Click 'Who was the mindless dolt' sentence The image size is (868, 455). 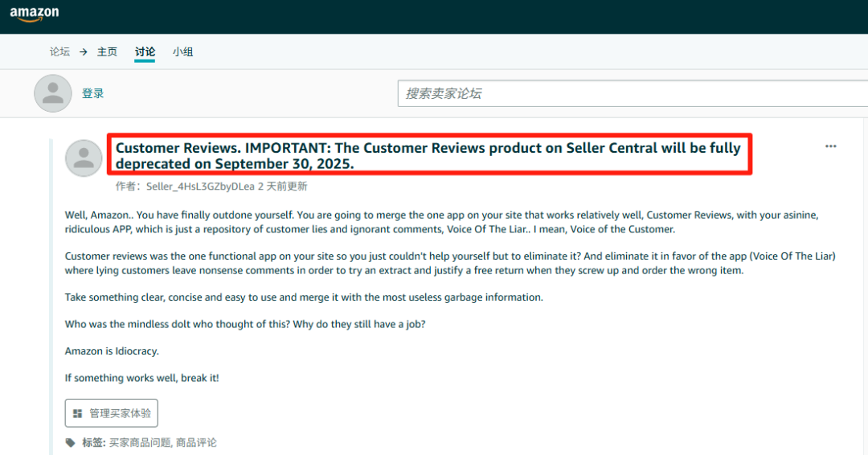pyautogui.click(x=245, y=324)
